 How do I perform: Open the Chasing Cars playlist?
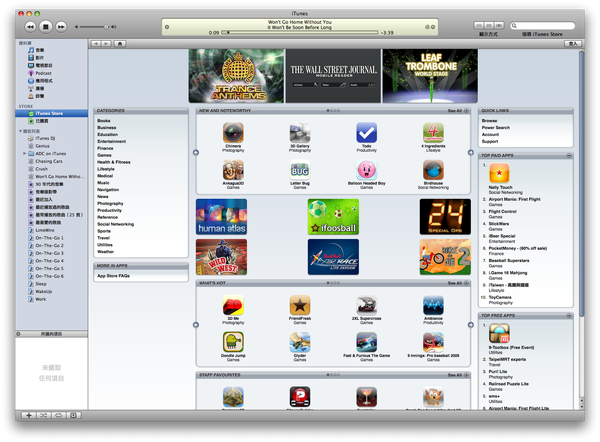(x=51, y=161)
